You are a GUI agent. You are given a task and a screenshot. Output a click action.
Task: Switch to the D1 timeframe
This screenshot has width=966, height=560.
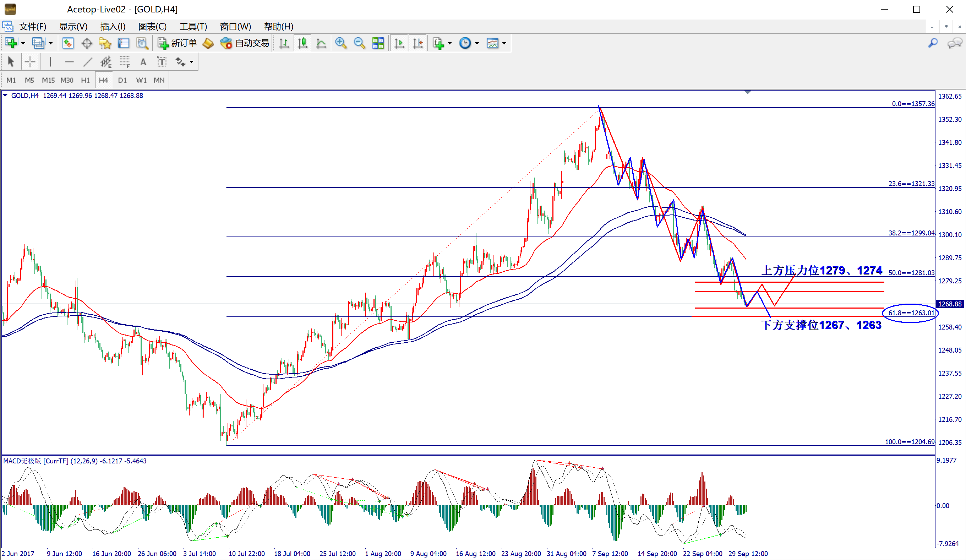pos(122,80)
